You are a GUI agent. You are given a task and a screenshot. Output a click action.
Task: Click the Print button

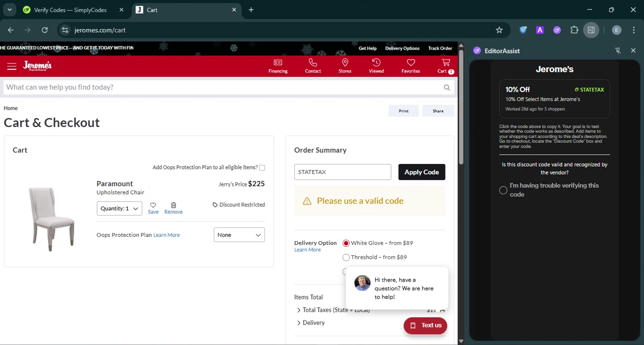404,111
